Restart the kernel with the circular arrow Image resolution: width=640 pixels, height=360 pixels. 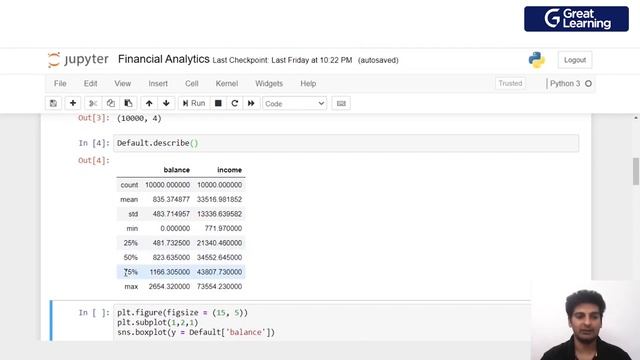pos(235,103)
